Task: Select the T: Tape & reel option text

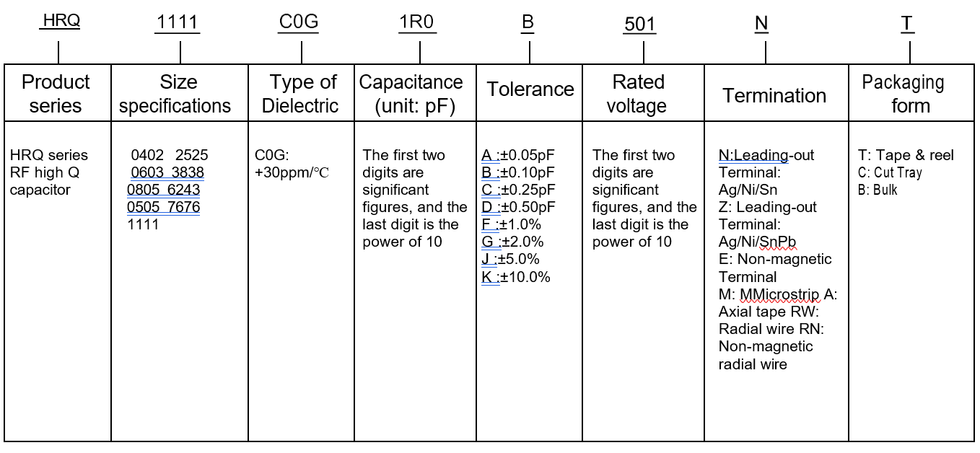Action: pyautogui.click(x=906, y=155)
